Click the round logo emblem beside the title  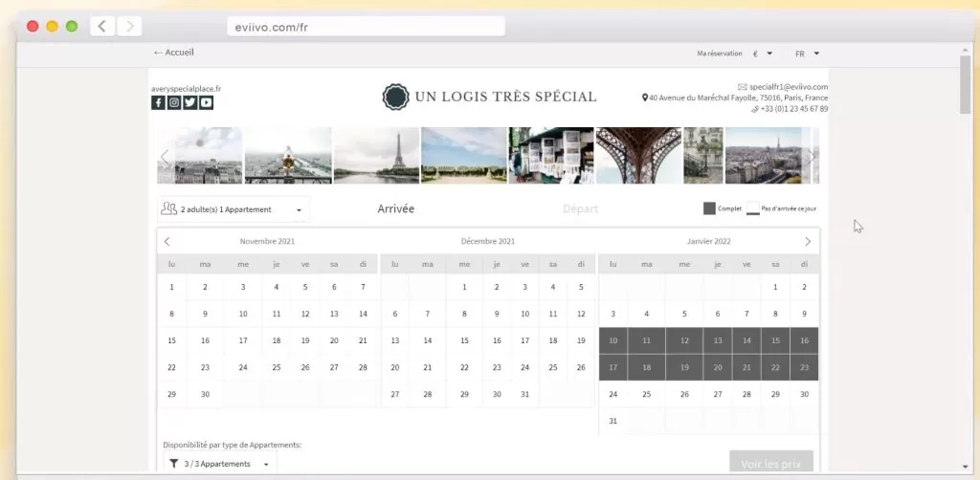[395, 97]
